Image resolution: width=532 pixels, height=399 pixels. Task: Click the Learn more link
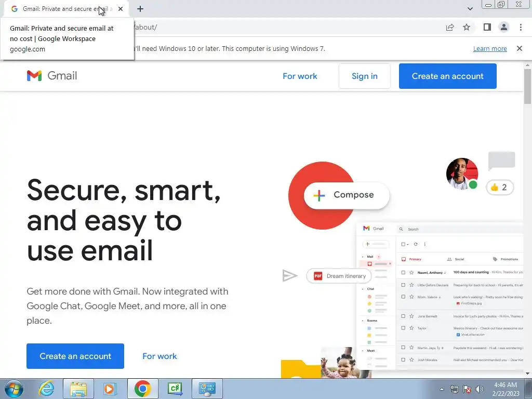point(490,48)
